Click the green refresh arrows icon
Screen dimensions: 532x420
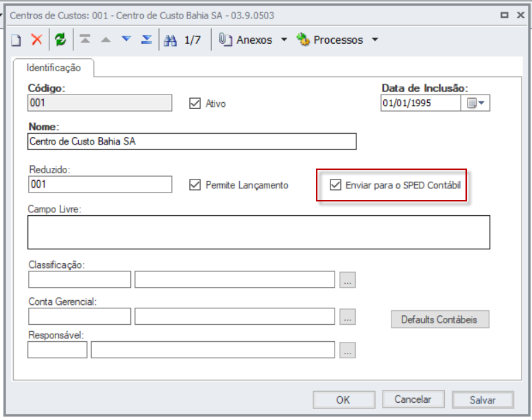click(x=61, y=40)
